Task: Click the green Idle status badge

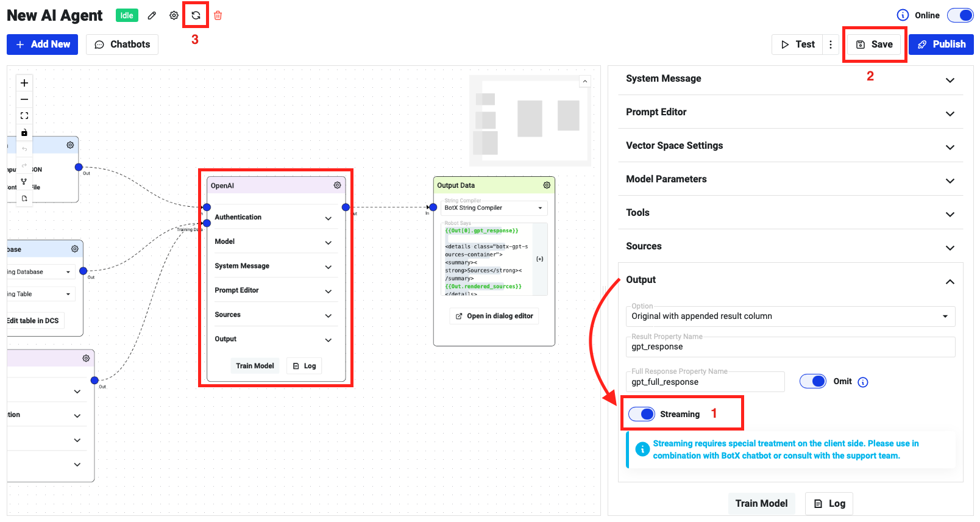Action: click(x=127, y=16)
